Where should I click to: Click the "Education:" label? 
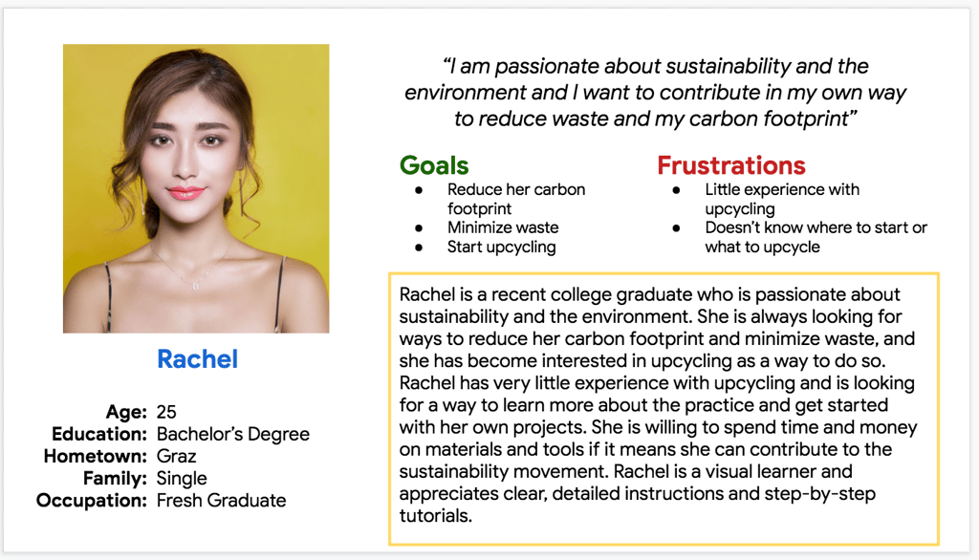coord(99,435)
